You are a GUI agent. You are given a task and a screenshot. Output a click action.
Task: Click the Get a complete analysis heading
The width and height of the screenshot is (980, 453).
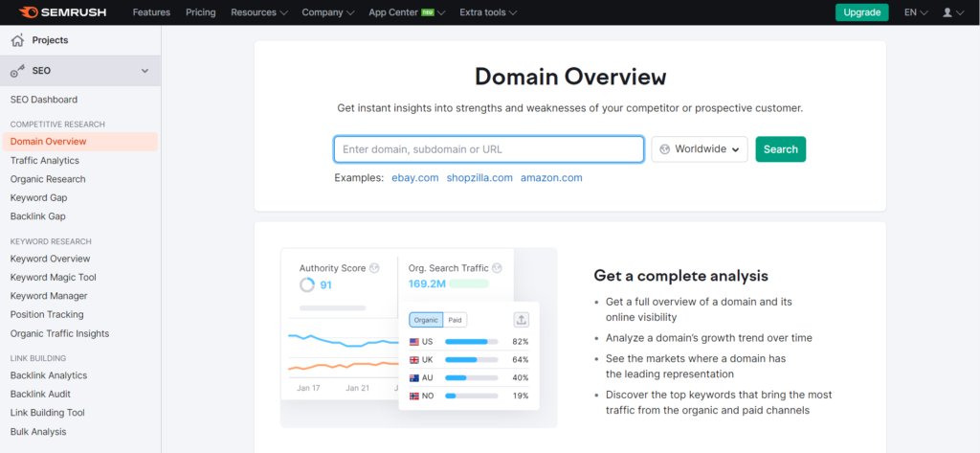click(680, 276)
